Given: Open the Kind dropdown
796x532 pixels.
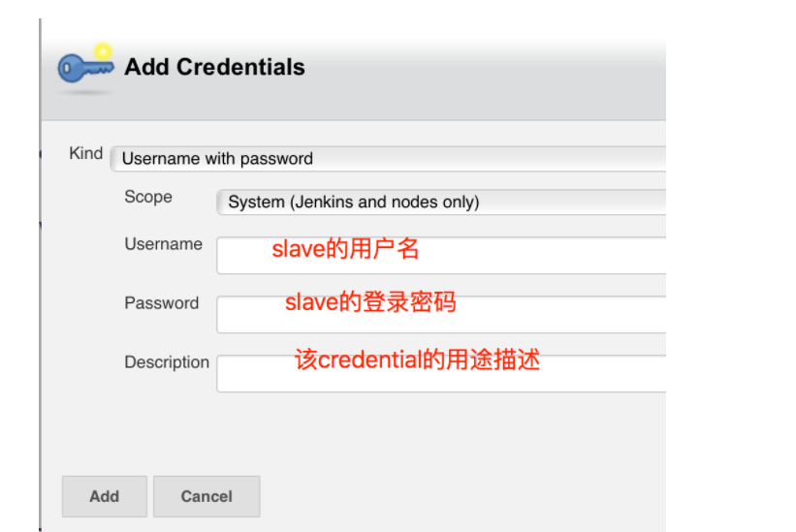Looking at the screenshot, I should tap(388, 159).
